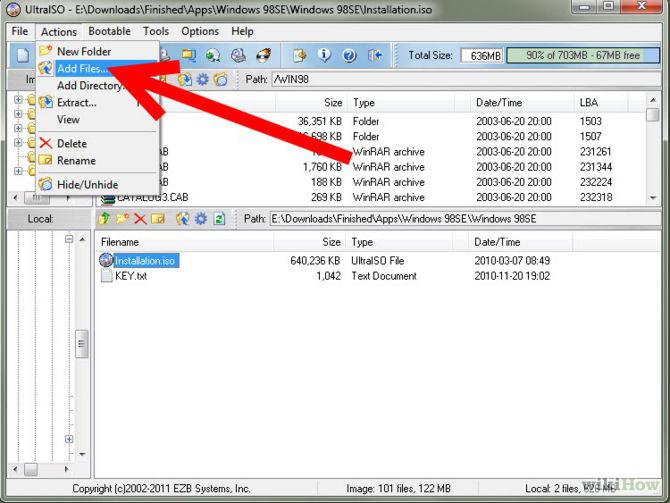Screen dimensions: 670x503
Task: Choose View from Actions menu
Action: pyautogui.click(x=98, y=120)
